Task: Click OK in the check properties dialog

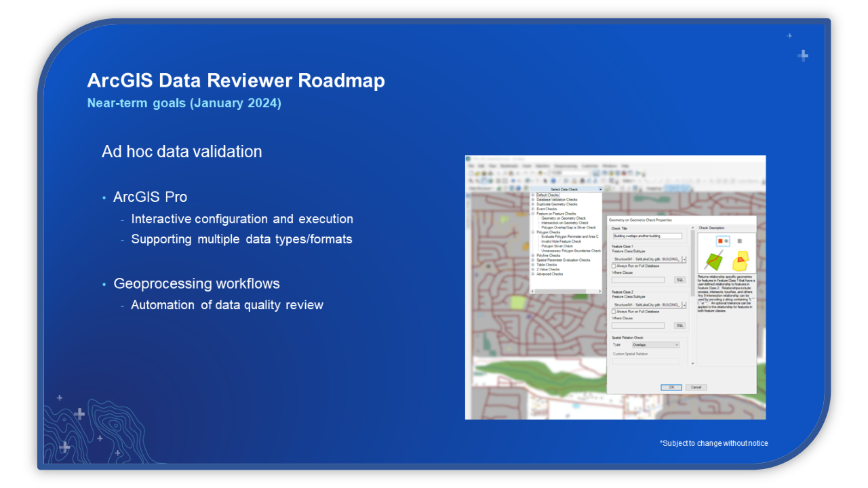Action: pos(671,387)
